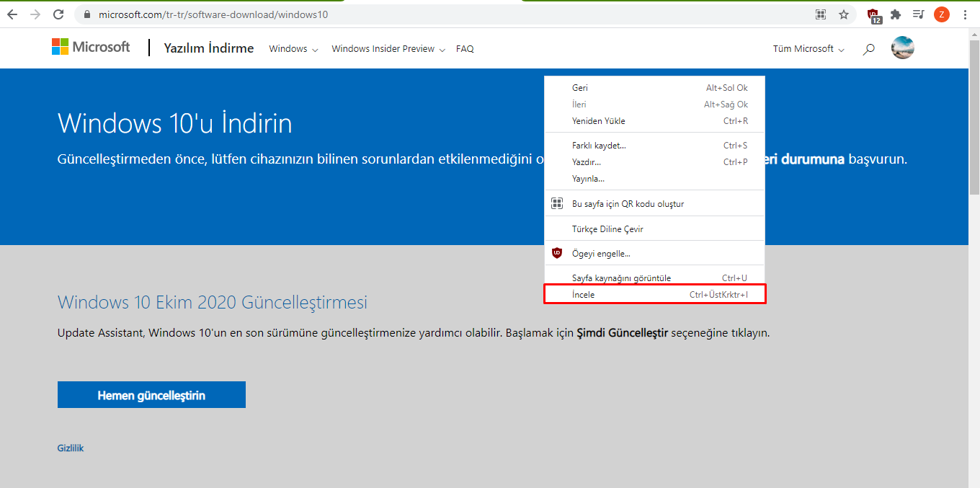Open the FAQ link
Image resolution: width=980 pixels, height=488 pixels.
(x=465, y=49)
